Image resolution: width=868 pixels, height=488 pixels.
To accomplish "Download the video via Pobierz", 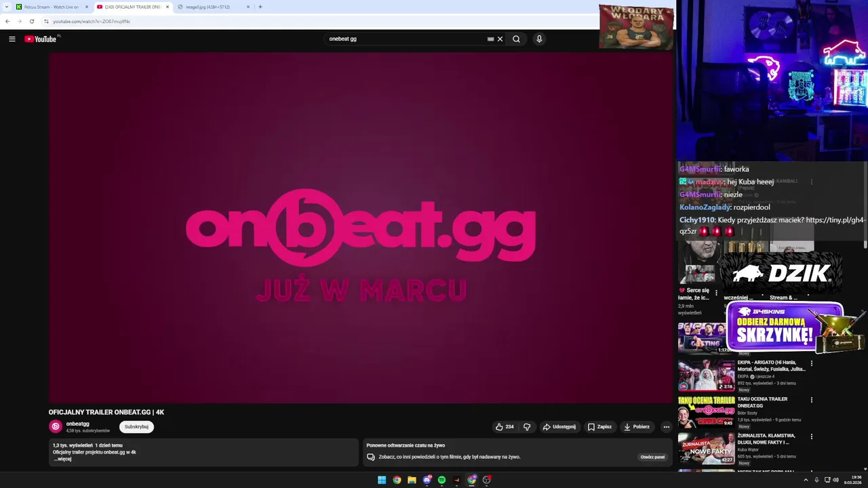I will tap(637, 427).
